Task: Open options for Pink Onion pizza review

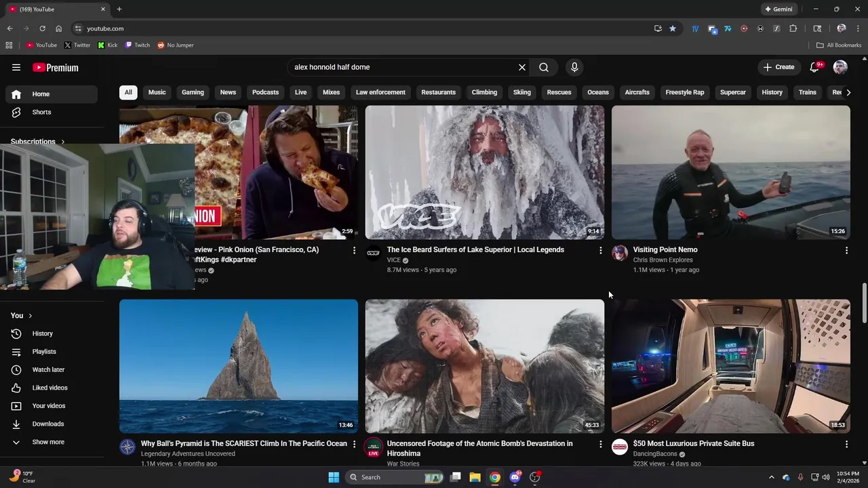Action: (x=354, y=251)
